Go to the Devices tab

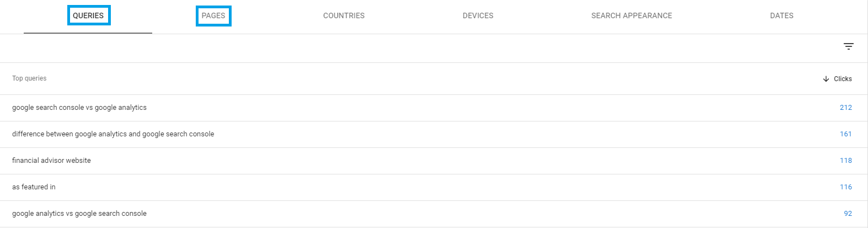coord(478,16)
